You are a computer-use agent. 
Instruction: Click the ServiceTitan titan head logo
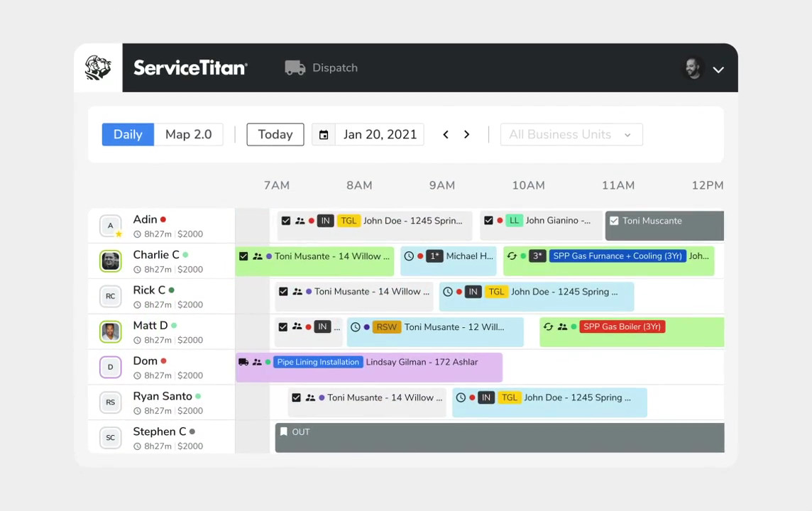[x=98, y=68]
